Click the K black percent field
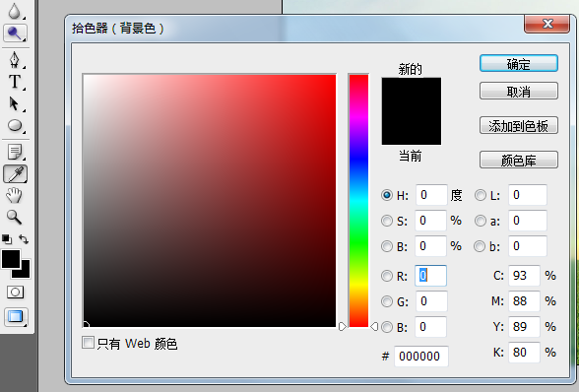The width and height of the screenshot is (579, 392). (524, 352)
